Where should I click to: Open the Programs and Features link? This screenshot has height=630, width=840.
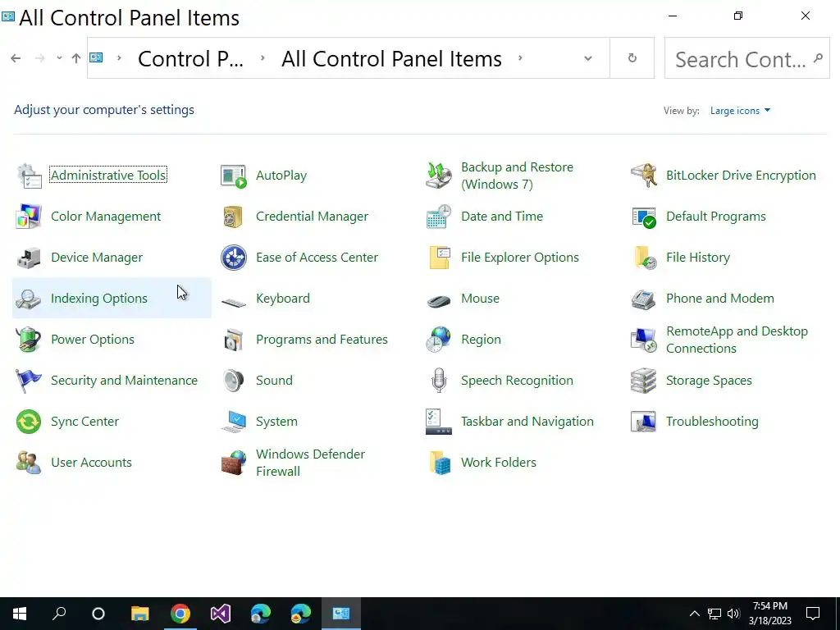322,340
